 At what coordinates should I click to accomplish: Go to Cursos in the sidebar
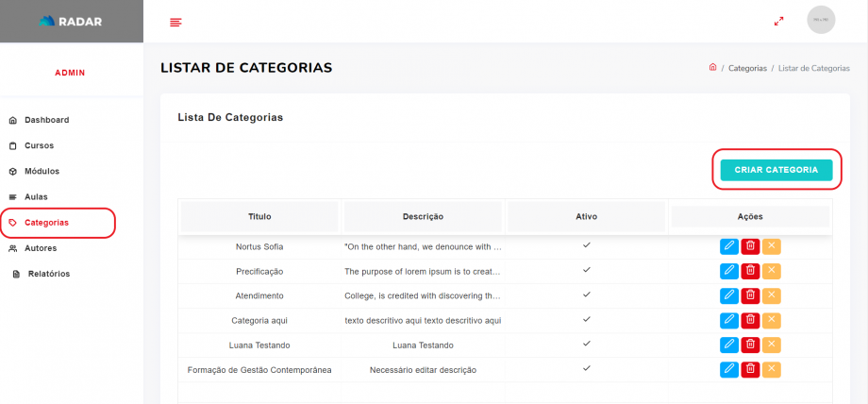click(39, 145)
